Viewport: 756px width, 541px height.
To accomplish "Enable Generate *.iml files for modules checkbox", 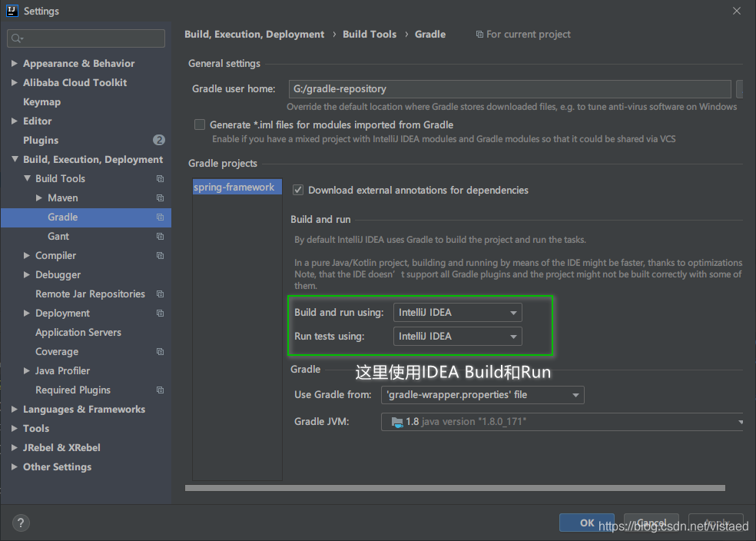I will (200, 125).
